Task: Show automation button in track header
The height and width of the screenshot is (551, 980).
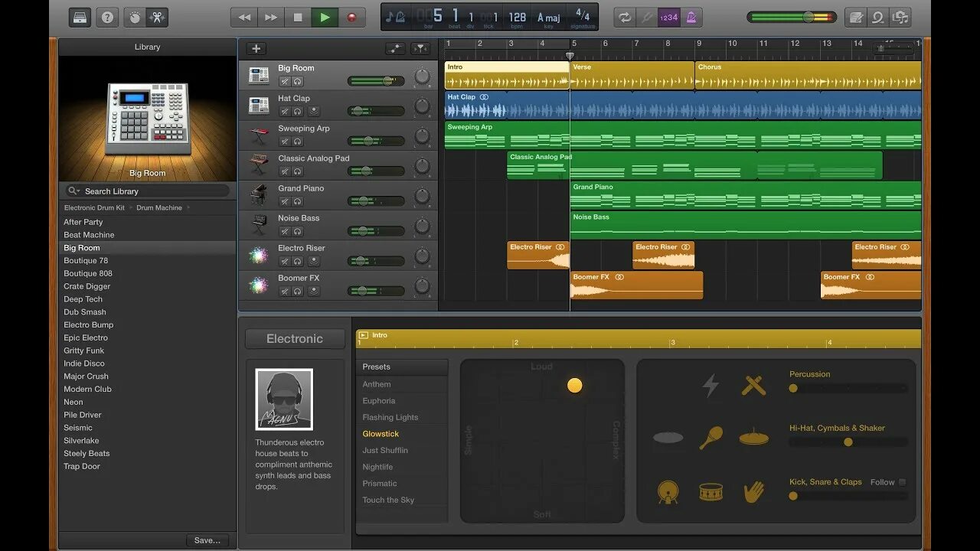Action: coord(395,48)
